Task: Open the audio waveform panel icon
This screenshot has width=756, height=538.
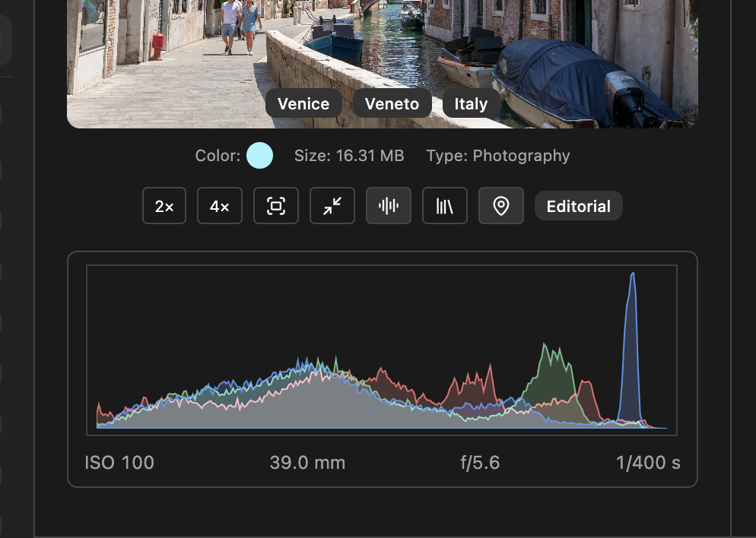Action: (388, 205)
